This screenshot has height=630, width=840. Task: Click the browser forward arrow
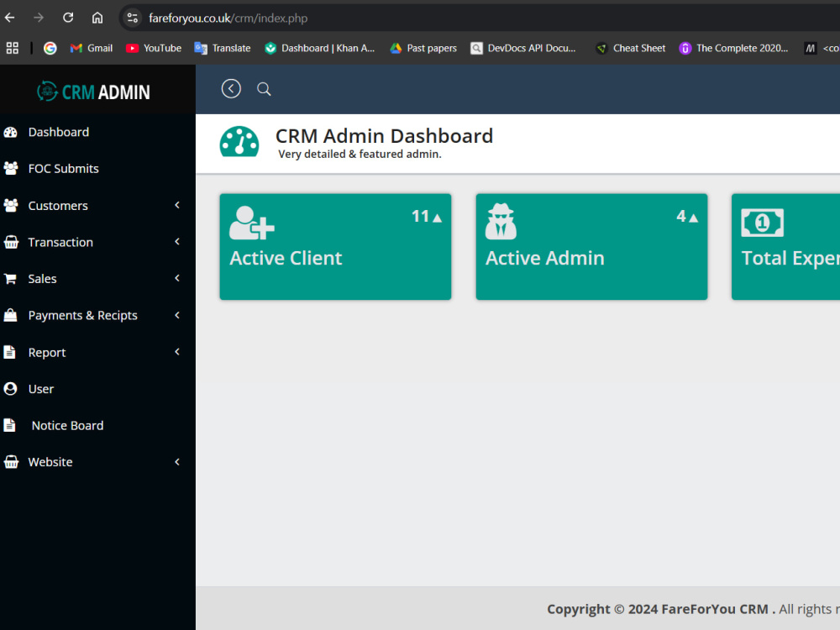(39, 18)
